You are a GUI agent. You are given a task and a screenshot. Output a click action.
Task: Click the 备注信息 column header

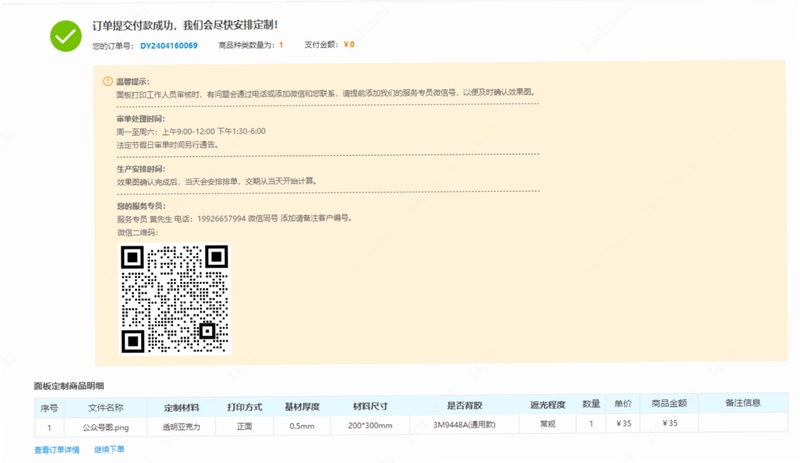click(x=743, y=403)
